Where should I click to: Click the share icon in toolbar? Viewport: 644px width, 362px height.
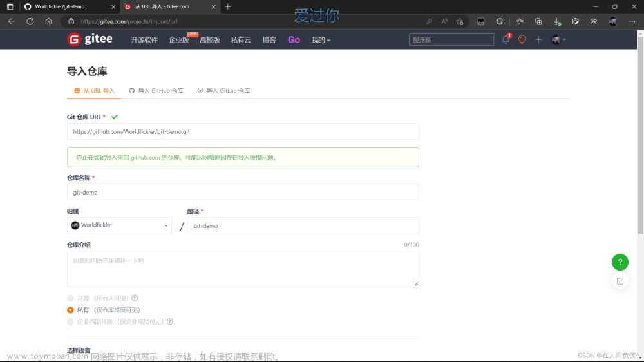click(x=594, y=21)
